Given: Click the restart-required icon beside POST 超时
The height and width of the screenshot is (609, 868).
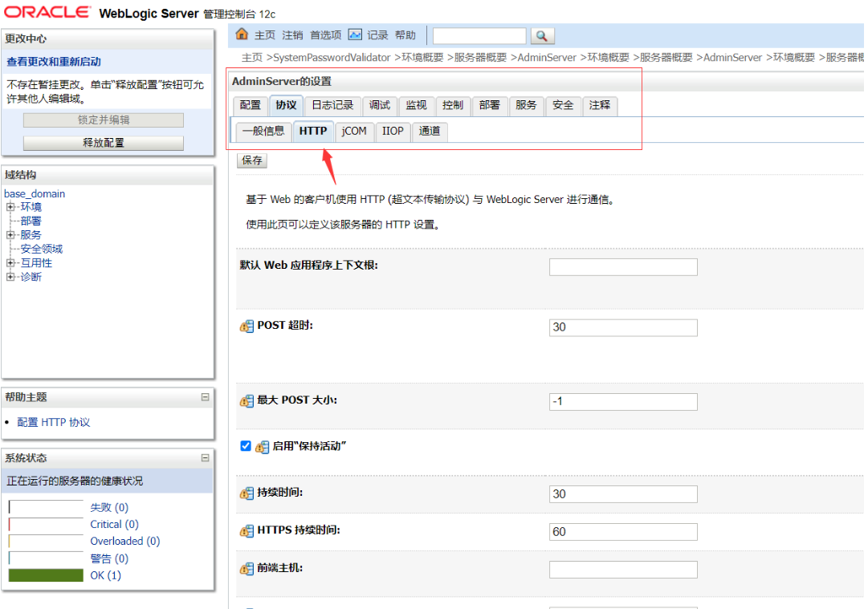Looking at the screenshot, I should tap(247, 327).
